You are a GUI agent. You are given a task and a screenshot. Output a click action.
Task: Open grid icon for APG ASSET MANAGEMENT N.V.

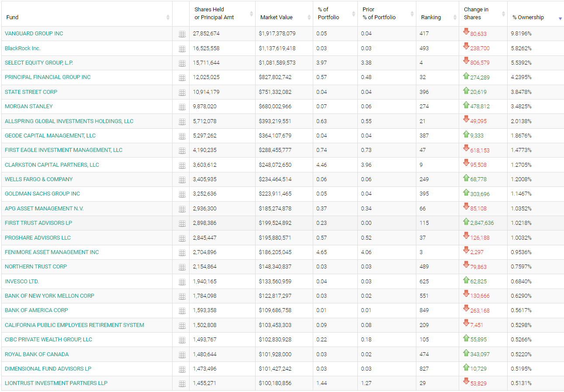(182, 209)
